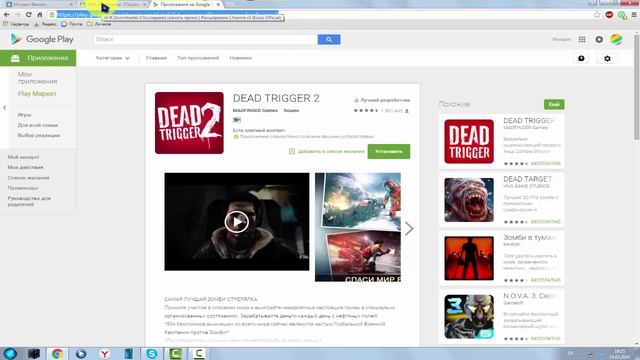Open the Яндекс bookmark

coord(45,24)
